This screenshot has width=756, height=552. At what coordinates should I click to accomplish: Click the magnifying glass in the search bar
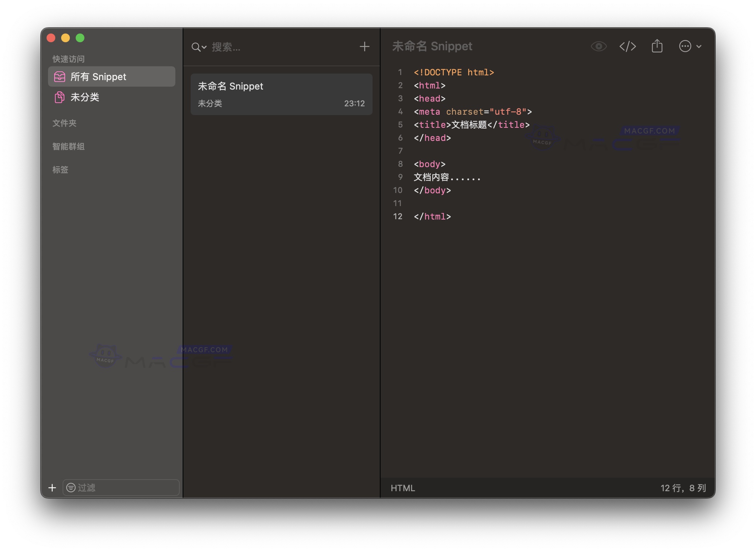click(x=196, y=47)
